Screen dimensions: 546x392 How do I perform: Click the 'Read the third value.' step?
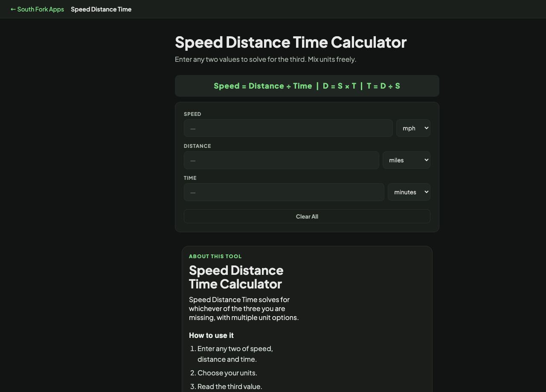tap(230, 386)
